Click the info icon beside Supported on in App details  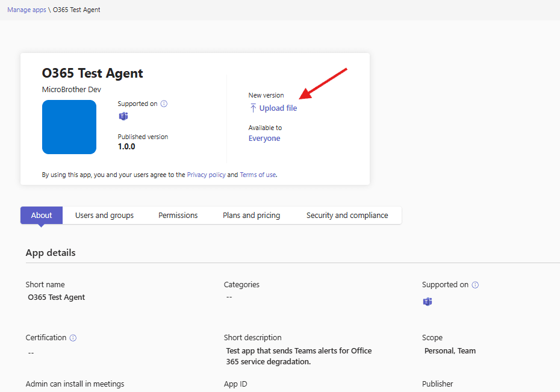475,285
